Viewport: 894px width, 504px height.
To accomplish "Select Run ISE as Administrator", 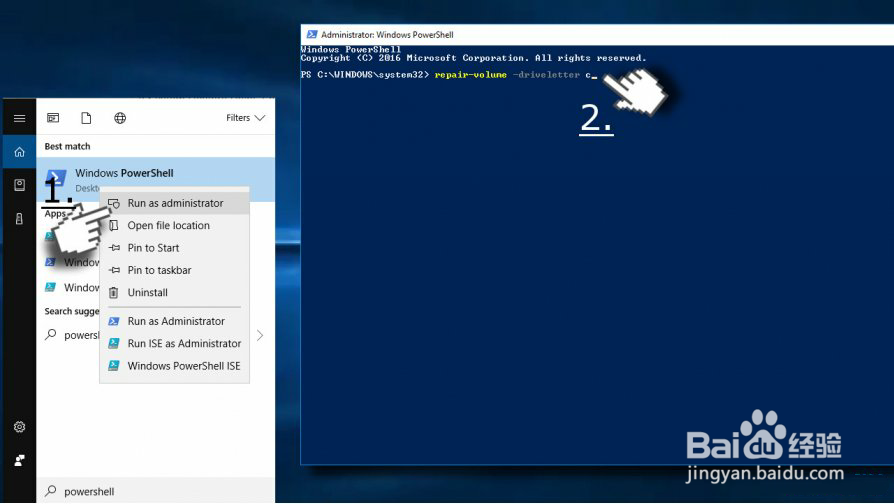I will (x=175, y=343).
